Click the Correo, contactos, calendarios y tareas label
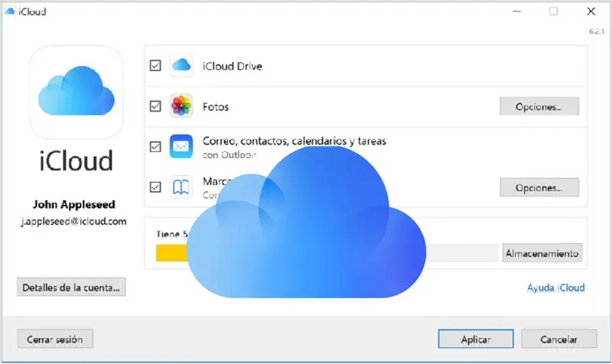The width and height of the screenshot is (612, 364). [x=295, y=141]
